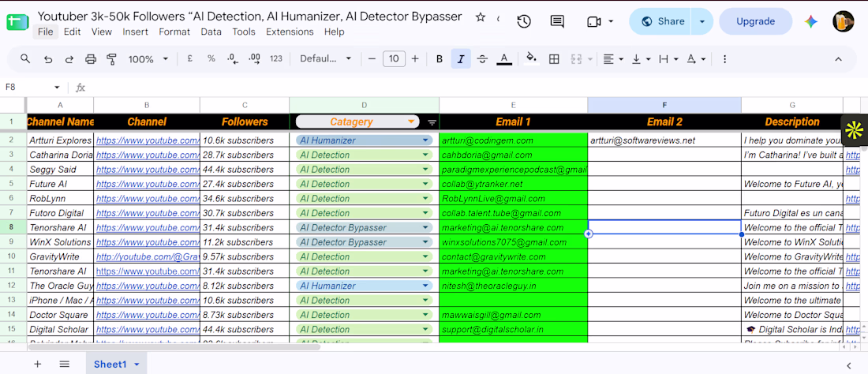Open the File menu

coord(46,32)
